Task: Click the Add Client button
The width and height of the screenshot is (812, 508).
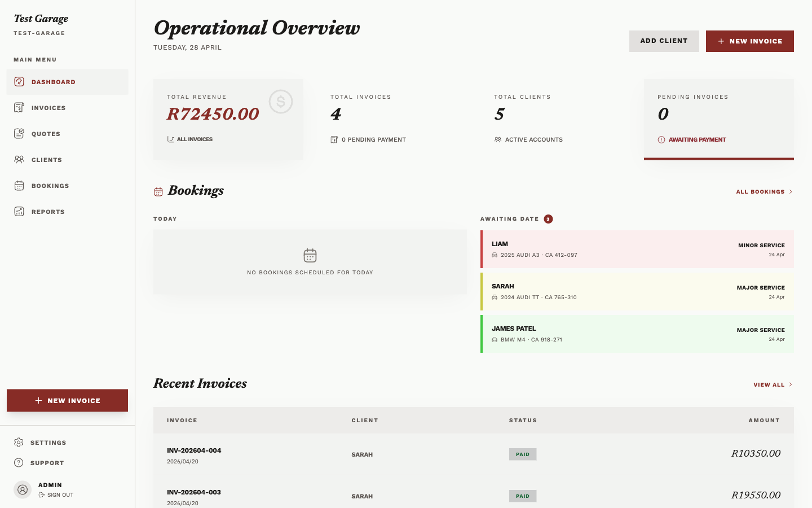Action: (664, 41)
